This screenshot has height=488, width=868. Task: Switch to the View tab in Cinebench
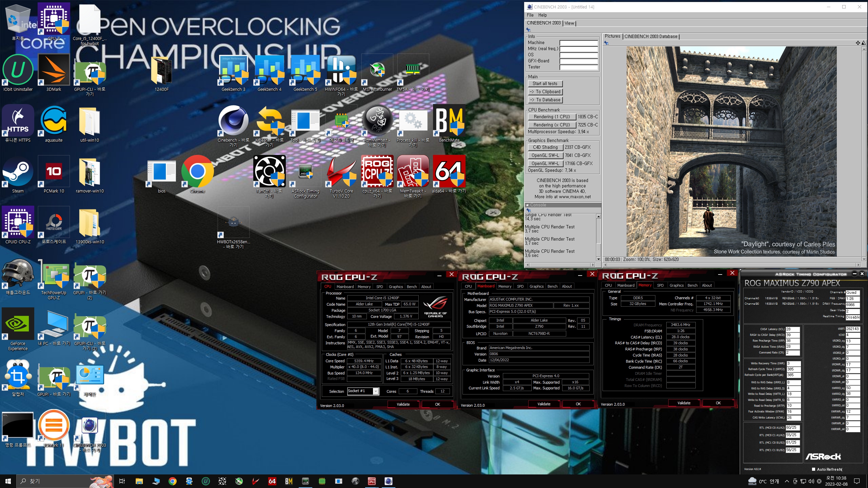(x=569, y=23)
